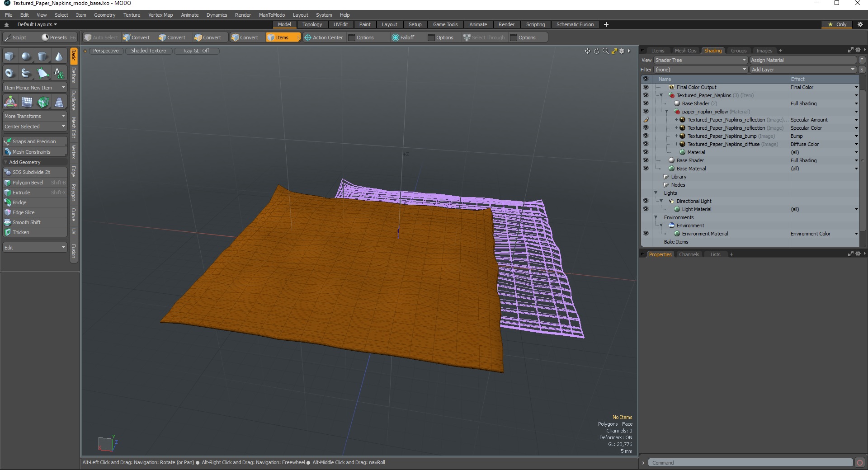This screenshot has width=868, height=470.
Task: Select the Cylinder primitive tool
Action: pyautogui.click(x=42, y=56)
